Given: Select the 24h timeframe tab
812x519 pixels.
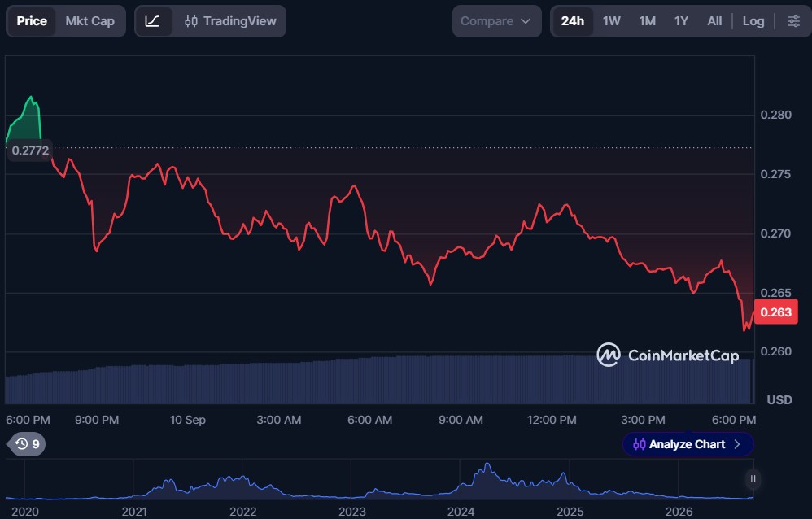Looking at the screenshot, I should pyautogui.click(x=573, y=21).
